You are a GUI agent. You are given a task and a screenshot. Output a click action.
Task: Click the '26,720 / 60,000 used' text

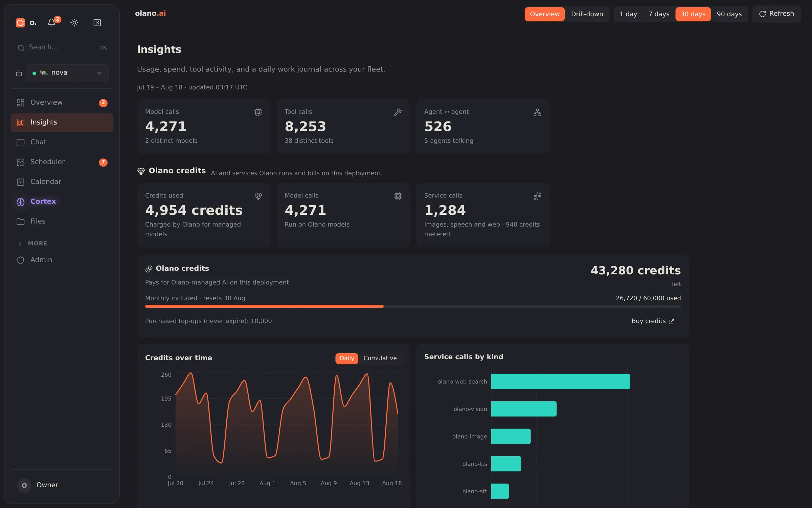pyautogui.click(x=648, y=298)
